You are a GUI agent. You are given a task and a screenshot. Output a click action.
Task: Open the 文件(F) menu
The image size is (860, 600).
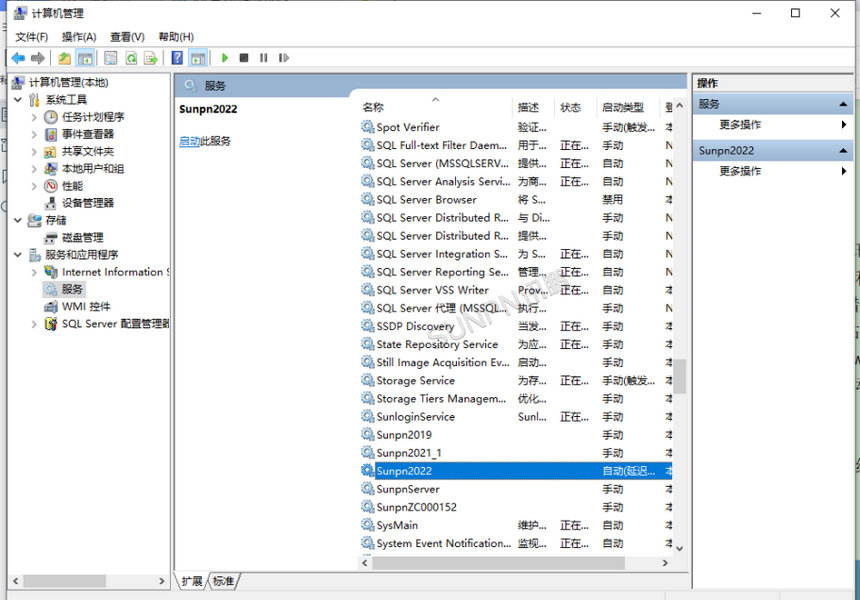(x=31, y=37)
